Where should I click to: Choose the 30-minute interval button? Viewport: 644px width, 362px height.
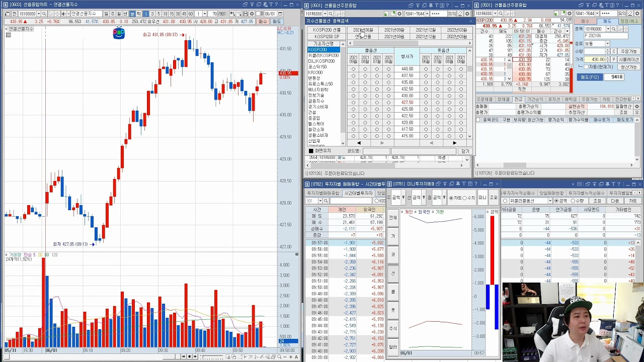(x=178, y=14)
